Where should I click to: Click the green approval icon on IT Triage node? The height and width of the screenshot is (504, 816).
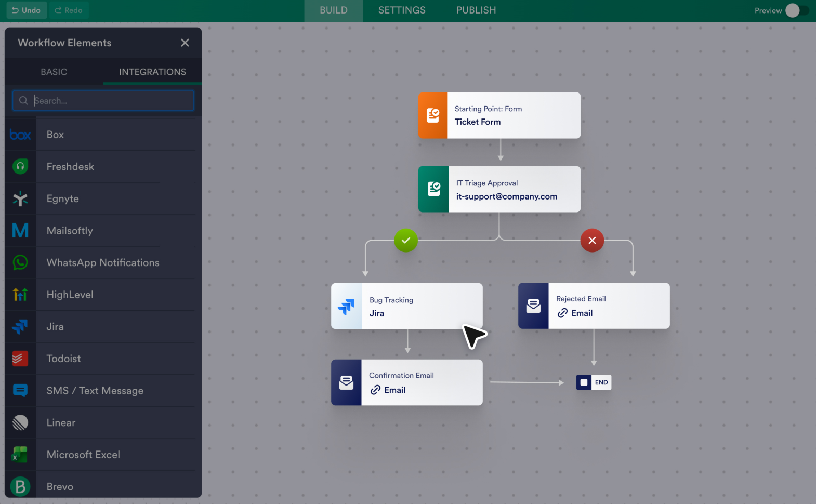pyautogui.click(x=433, y=189)
